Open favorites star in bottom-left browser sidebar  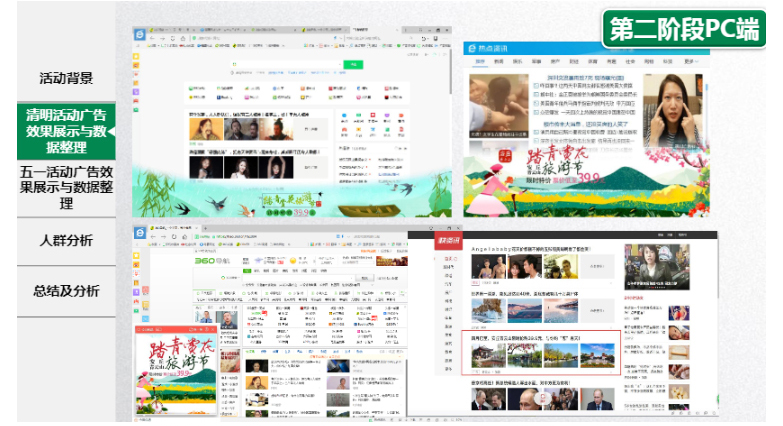click(x=136, y=255)
